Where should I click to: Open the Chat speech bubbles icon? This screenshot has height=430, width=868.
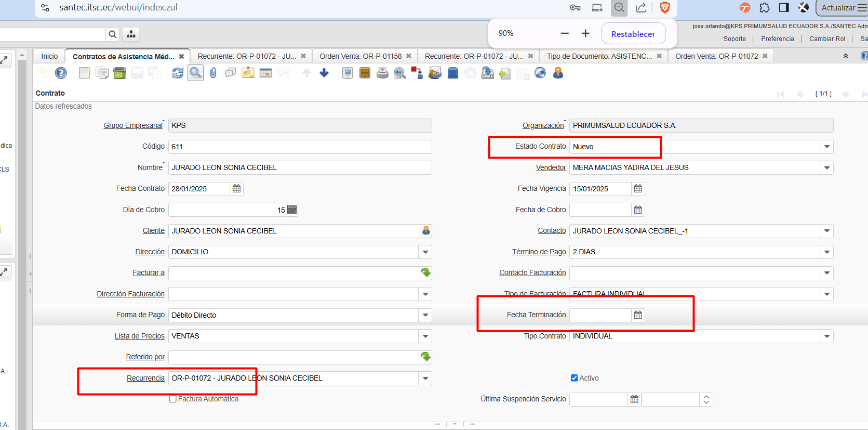[x=230, y=73]
